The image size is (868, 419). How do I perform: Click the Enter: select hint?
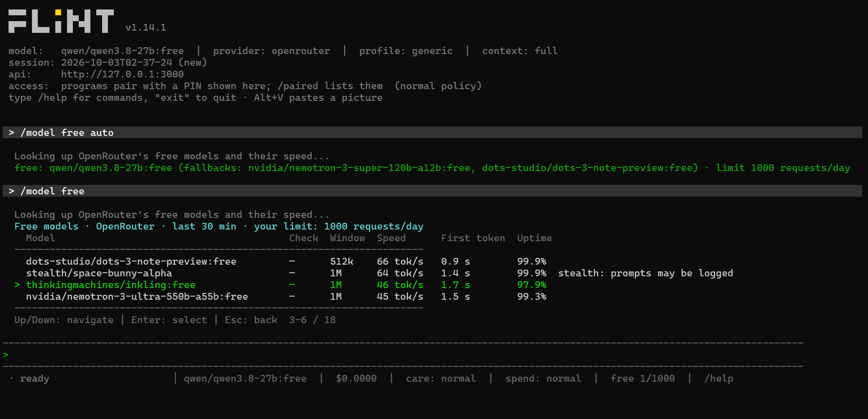tap(169, 320)
